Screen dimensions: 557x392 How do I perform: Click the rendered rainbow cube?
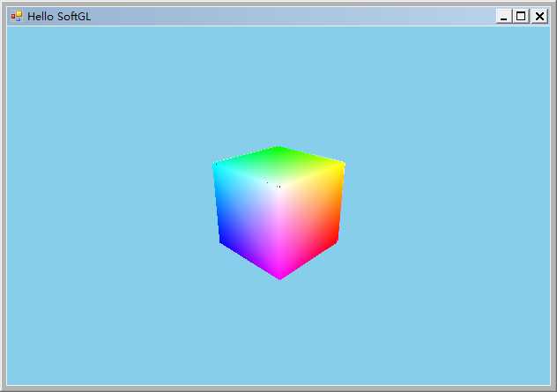(278, 212)
